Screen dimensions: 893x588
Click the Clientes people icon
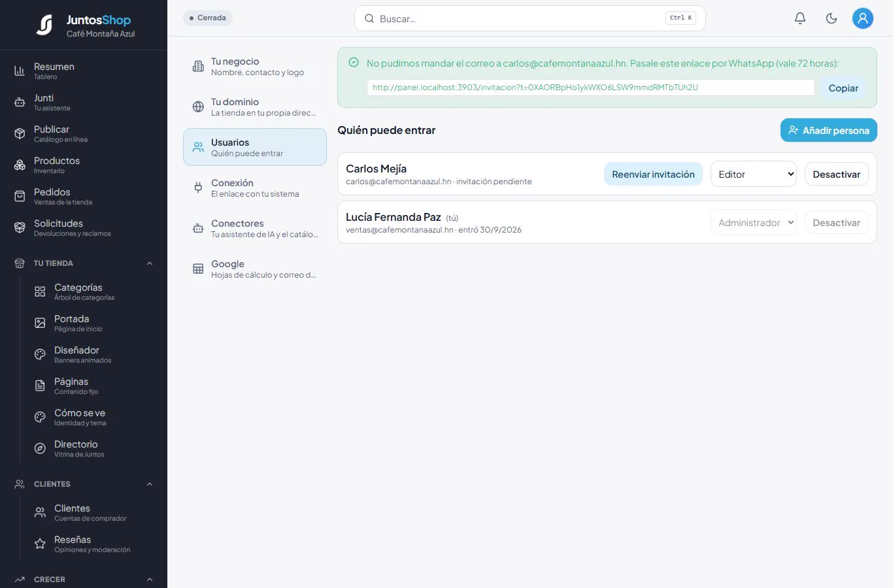[x=40, y=512]
